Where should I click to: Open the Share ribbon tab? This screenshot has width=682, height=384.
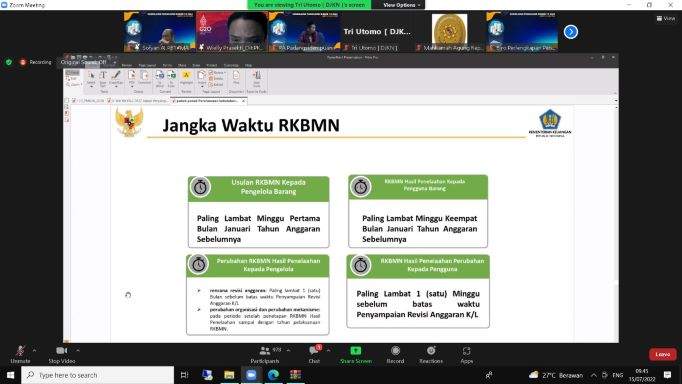tap(182, 65)
